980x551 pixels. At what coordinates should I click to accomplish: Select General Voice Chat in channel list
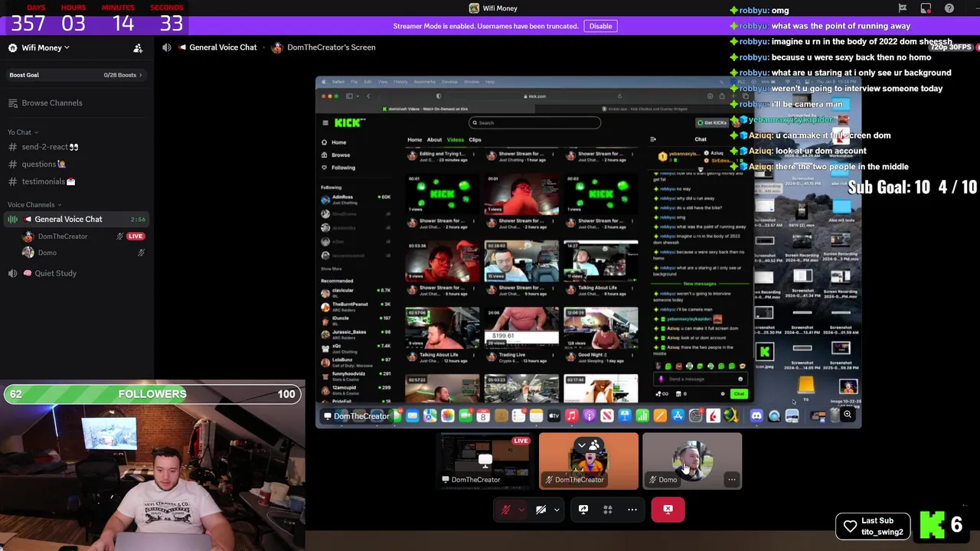[x=77, y=219]
